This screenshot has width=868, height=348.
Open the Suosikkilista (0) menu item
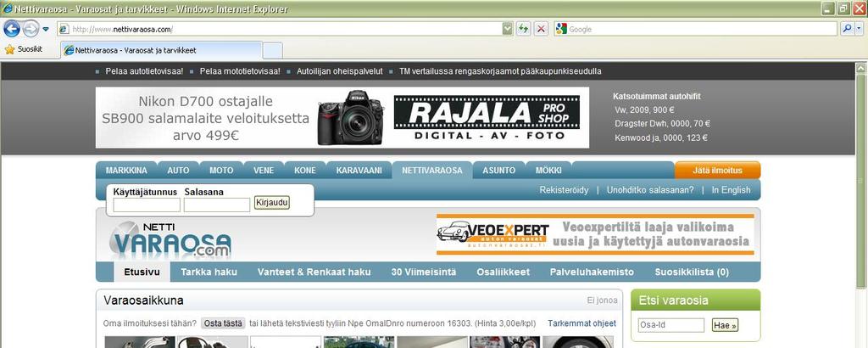click(x=692, y=272)
